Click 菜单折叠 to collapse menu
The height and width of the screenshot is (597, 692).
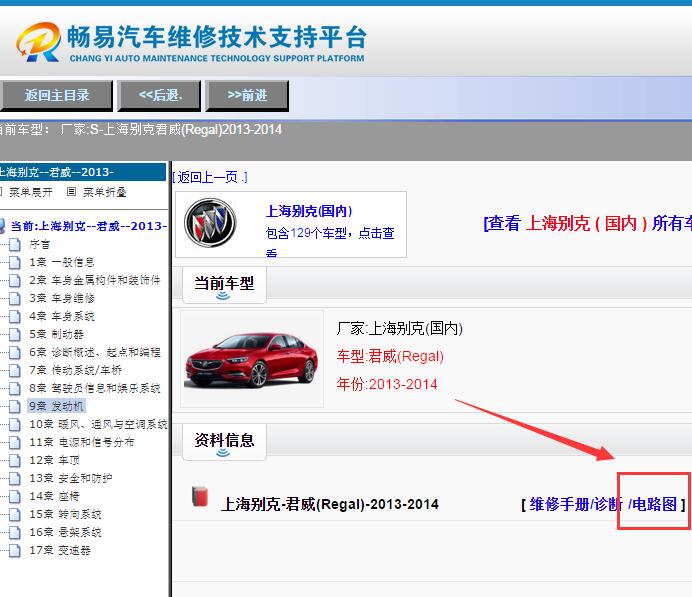click(105, 192)
